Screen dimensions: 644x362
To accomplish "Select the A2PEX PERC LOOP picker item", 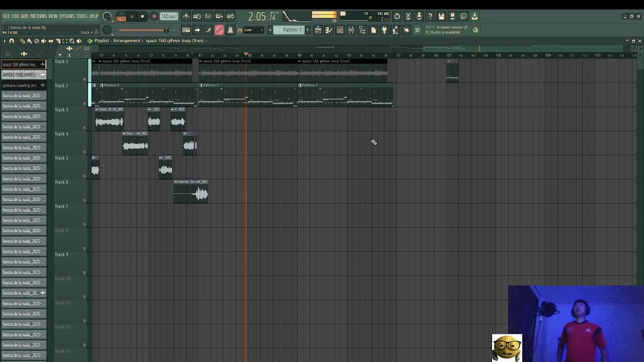I will 24,74.
